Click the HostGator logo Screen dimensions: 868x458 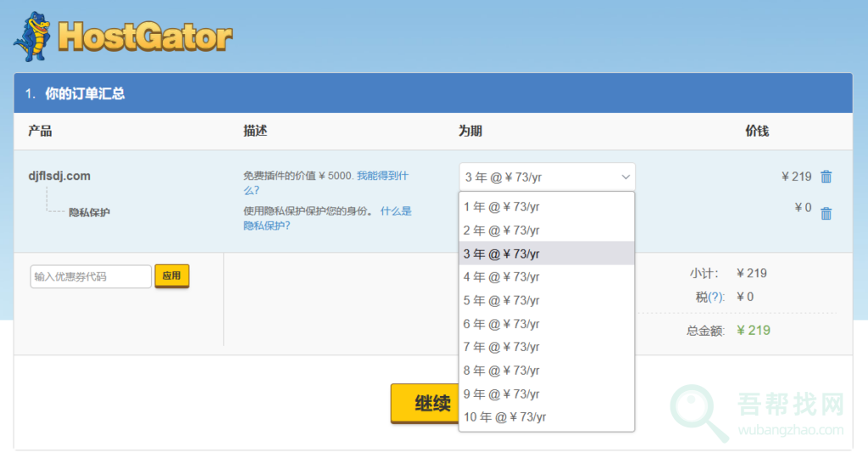(x=123, y=36)
